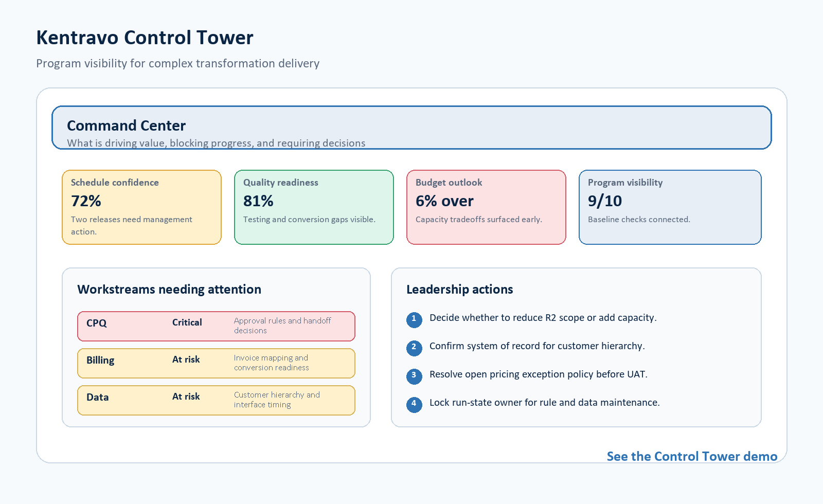This screenshot has width=823, height=504.
Task: Click 'Two releases need management action' text
Action: coord(132,225)
